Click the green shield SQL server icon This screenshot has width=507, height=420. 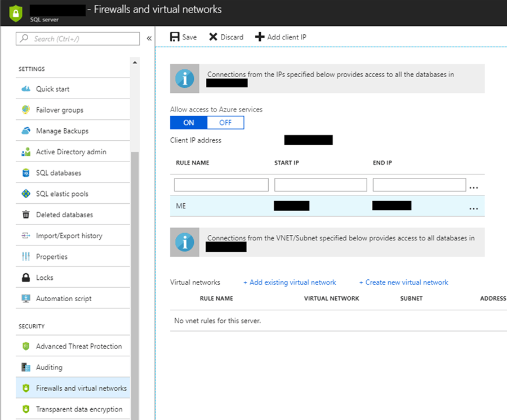click(16, 14)
